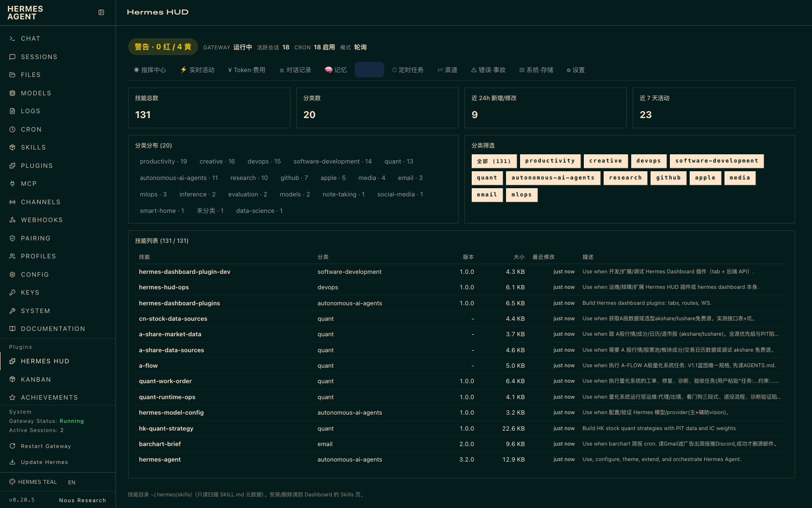Open the Hermes Teal theme switcher
Screen dimensions: 812x508
click(x=33, y=482)
